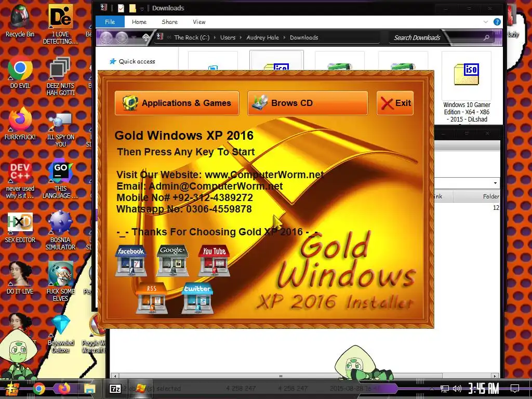Open the Share ribbon tab
Viewport: 532px width, 399px height.
click(170, 22)
